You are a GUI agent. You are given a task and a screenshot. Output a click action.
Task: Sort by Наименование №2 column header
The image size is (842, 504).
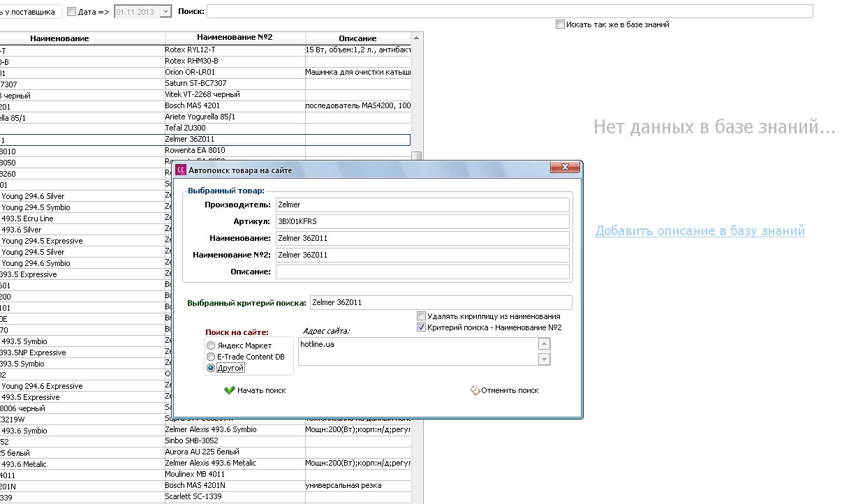235,38
